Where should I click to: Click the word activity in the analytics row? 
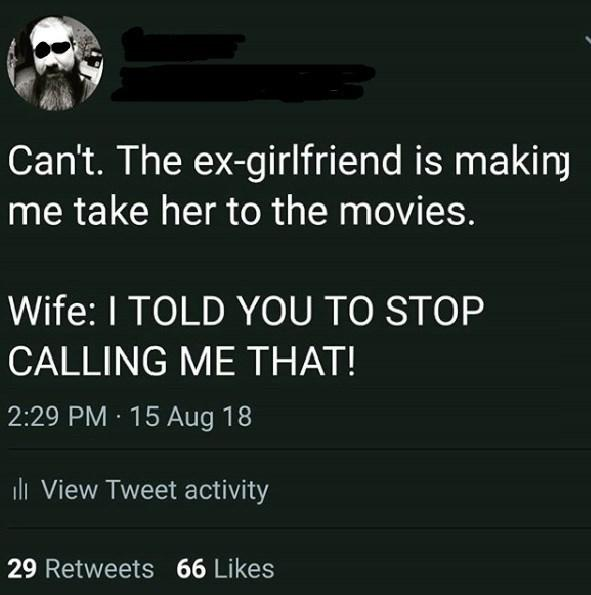227,491
